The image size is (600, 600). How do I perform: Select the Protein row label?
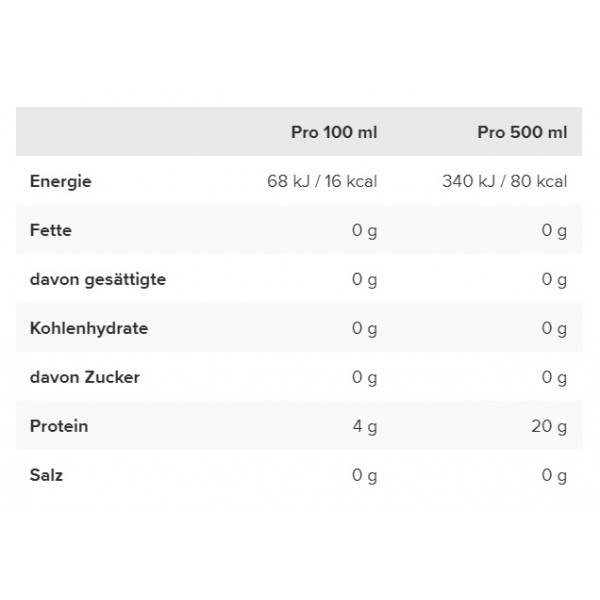[59, 426]
